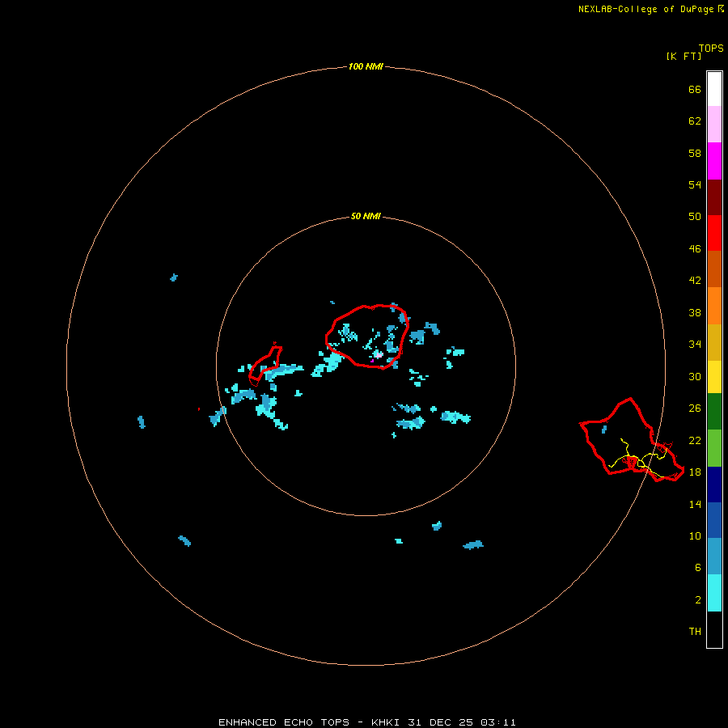Click the '10' legend value label
Image resolution: width=728 pixels, height=728 pixels.
pyautogui.click(x=695, y=536)
